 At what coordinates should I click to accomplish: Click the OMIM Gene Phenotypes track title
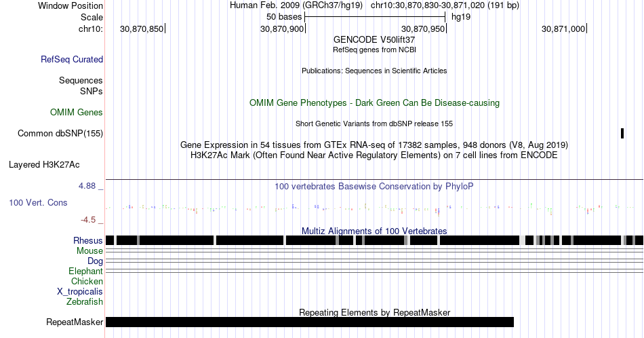pyautogui.click(x=374, y=102)
